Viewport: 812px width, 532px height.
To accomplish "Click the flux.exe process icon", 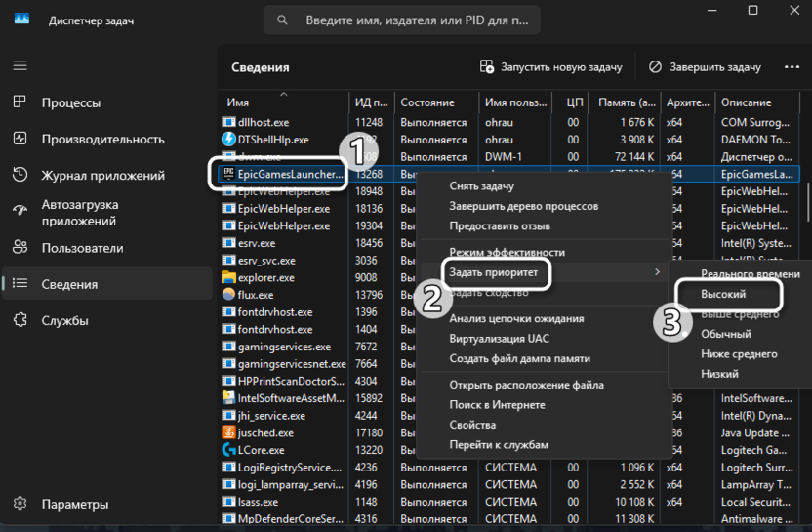I will (228, 294).
